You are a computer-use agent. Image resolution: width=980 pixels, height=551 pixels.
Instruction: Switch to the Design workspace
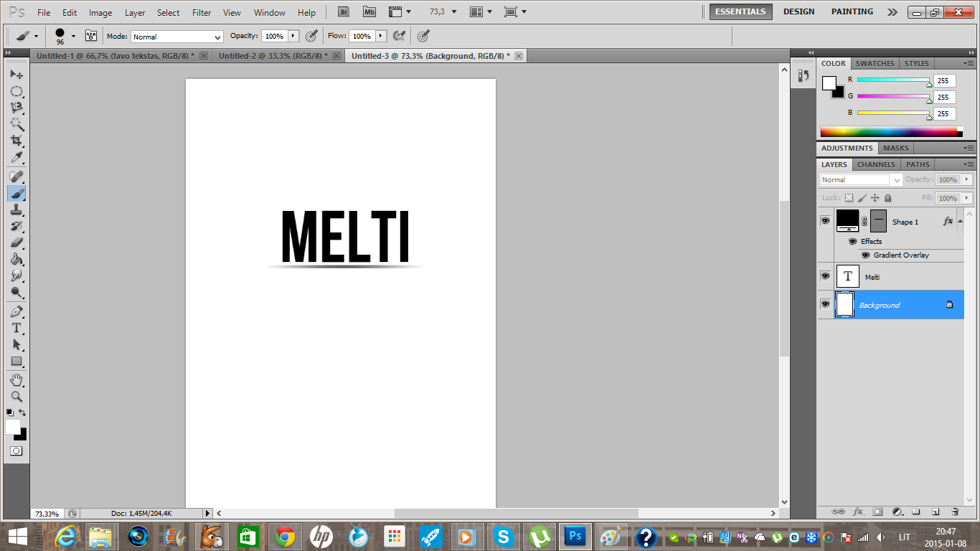pyautogui.click(x=798, y=11)
